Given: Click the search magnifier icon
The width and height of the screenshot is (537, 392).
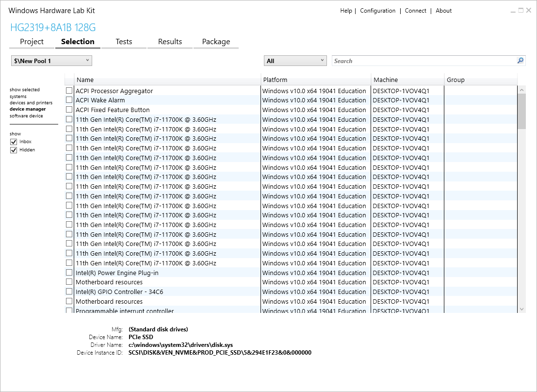Looking at the screenshot, I should (x=520, y=61).
